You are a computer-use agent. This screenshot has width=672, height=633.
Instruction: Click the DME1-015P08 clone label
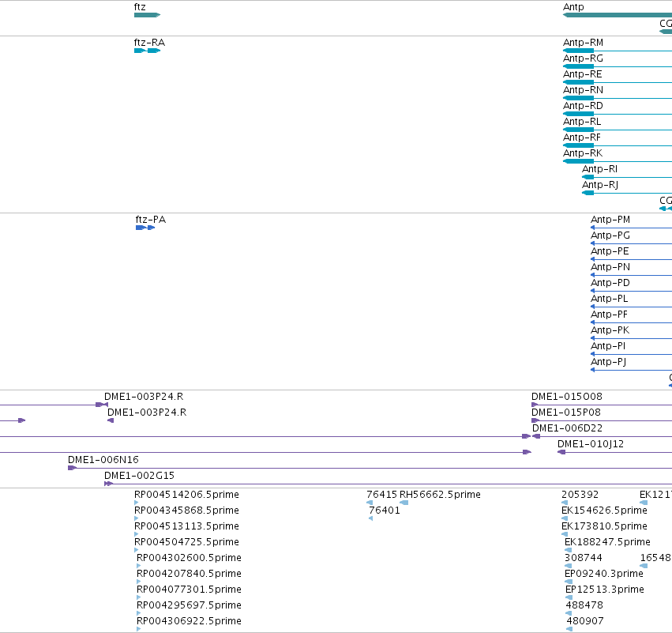(565, 413)
